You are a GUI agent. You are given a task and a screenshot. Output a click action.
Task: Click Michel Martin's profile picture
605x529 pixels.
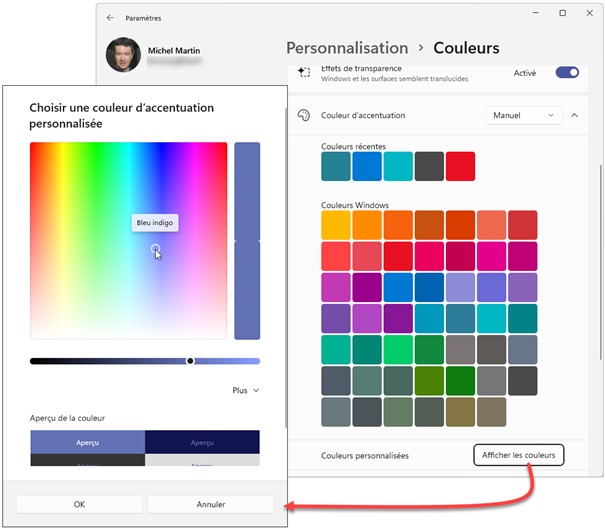click(x=123, y=56)
